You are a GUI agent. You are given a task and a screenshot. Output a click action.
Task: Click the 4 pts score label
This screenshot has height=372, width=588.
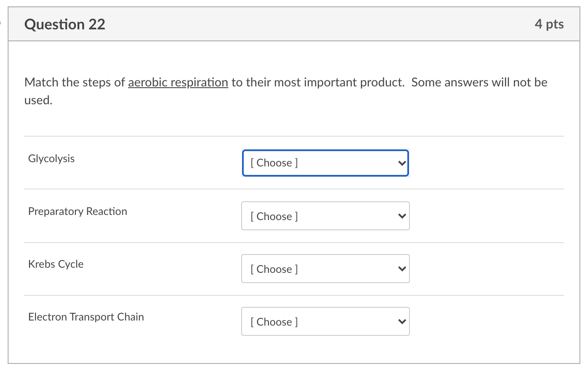pos(549,24)
